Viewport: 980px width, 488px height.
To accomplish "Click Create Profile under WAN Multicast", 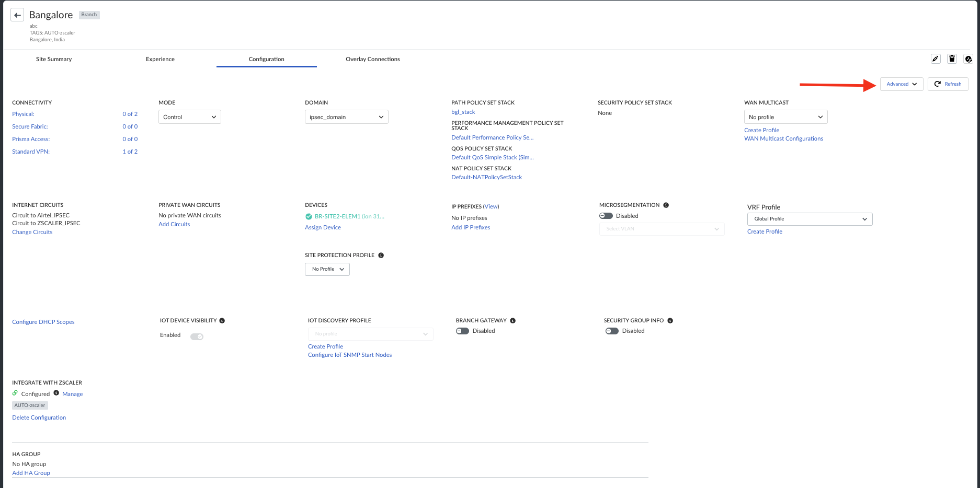I will click(x=762, y=130).
